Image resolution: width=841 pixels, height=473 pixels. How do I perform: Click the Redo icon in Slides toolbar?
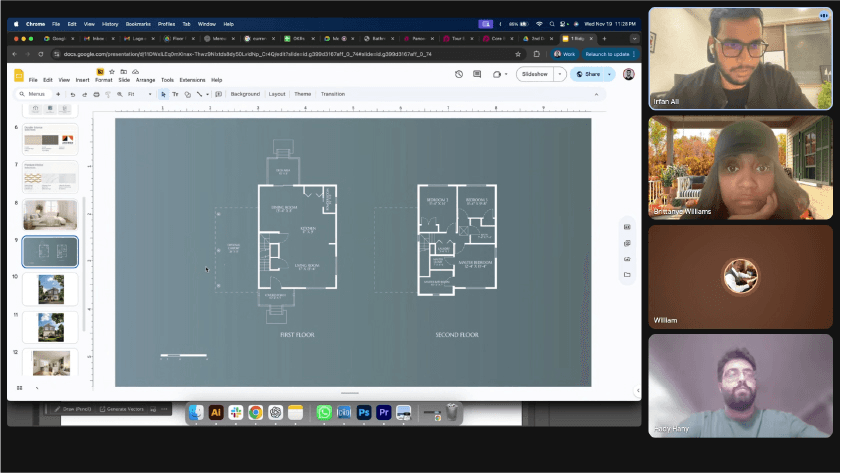(x=84, y=94)
